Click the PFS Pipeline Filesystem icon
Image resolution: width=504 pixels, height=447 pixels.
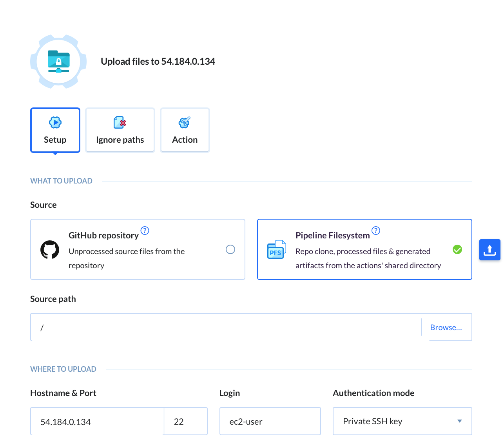pos(276,249)
